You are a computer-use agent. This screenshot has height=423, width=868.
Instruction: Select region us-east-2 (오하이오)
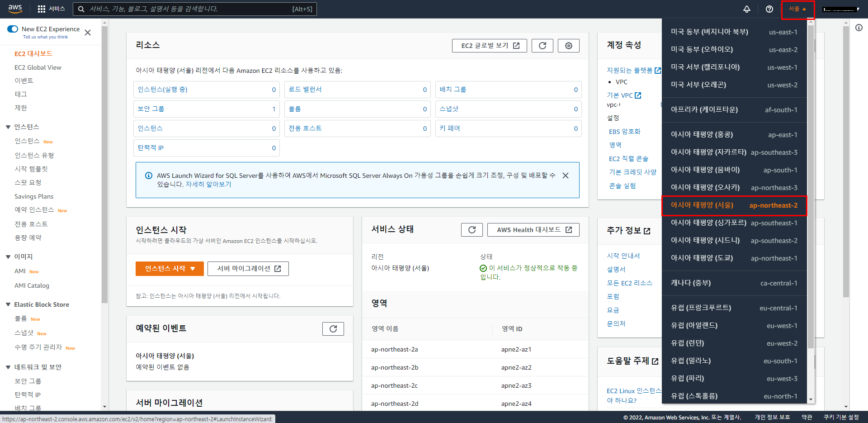[734, 50]
